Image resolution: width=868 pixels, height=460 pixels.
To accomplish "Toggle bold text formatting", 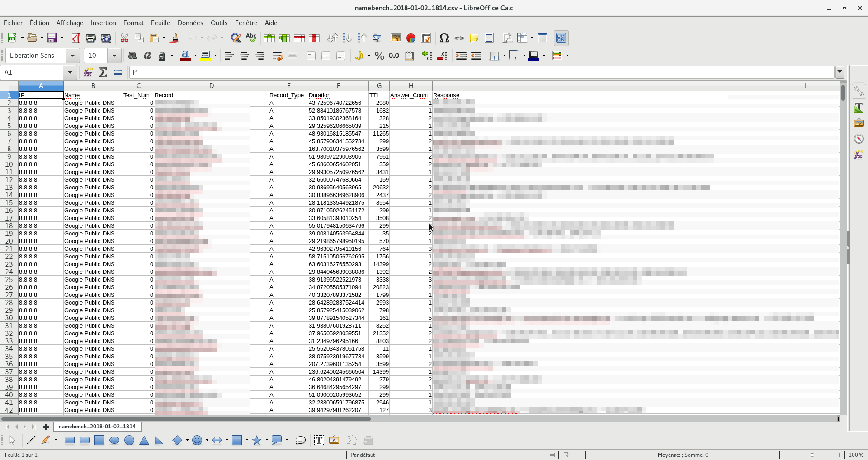I will [x=132, y=56].
